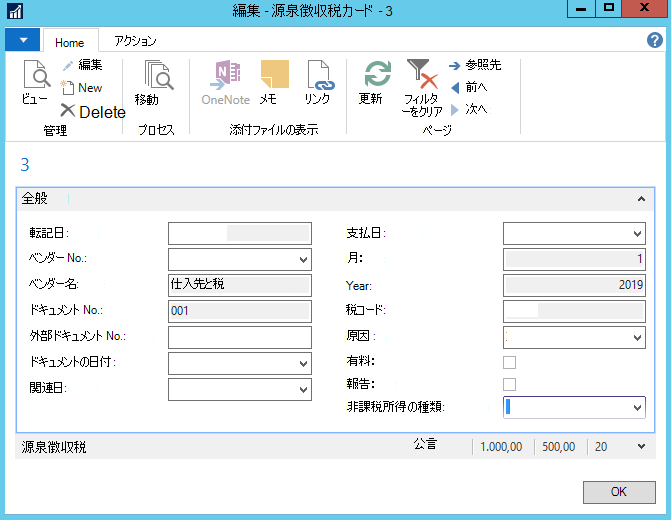Screen dimensions: 671x520
Task: Click the Year field showing 2019
Action: tap(574, 285)
